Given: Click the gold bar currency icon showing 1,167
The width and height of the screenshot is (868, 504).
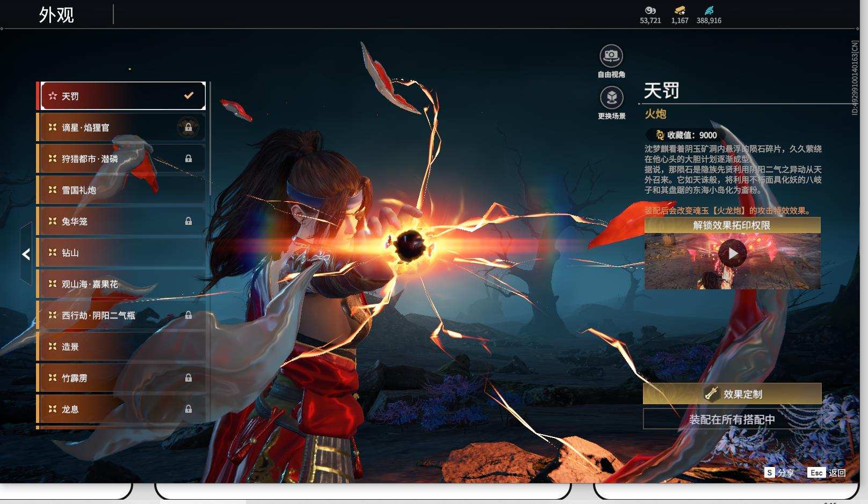Looking at the screenshot, I should tap(680, 10).
